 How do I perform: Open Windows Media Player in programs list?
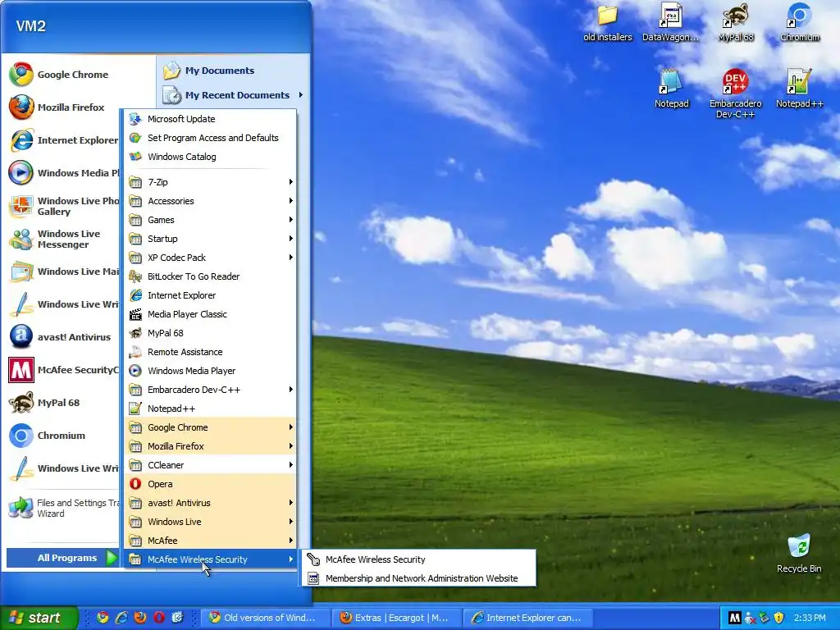(211, 371)
